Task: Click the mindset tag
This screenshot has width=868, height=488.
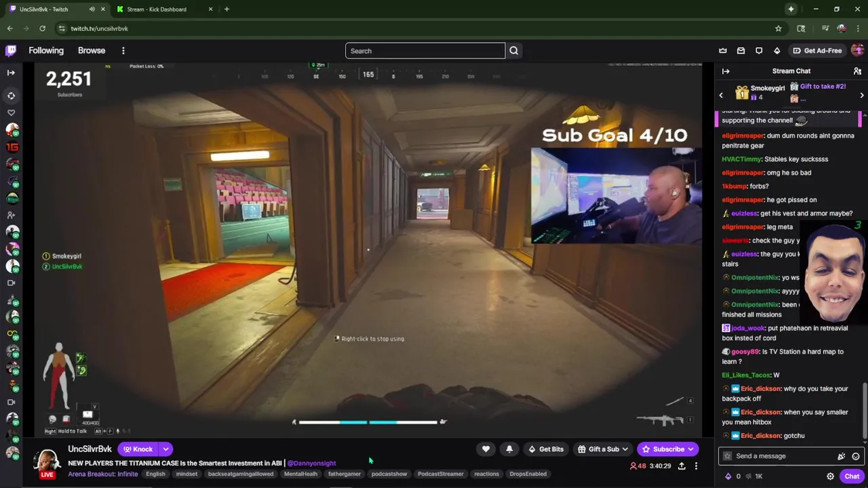Action: tap(186, 474)
